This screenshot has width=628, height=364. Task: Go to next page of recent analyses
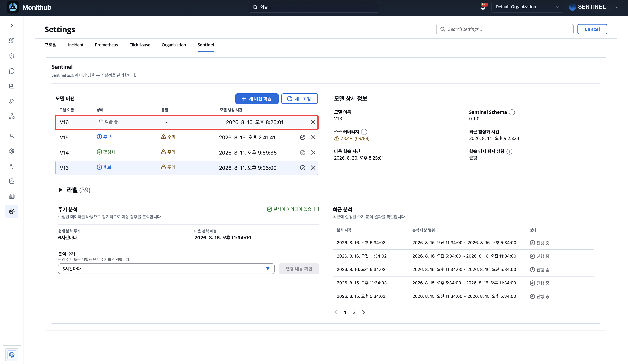[x=364, y=312]
